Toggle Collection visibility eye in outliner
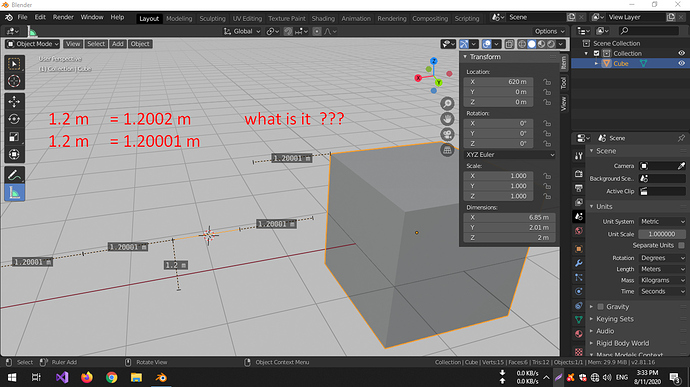Viewport: 690px width, 387px height. (x=681, y=53)
